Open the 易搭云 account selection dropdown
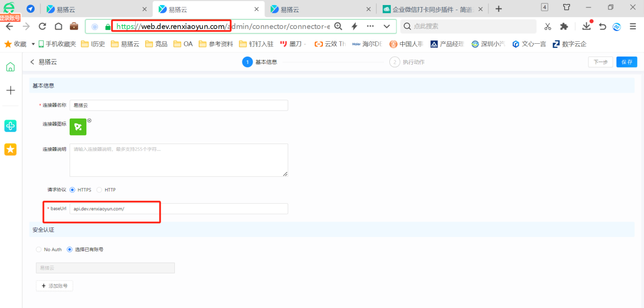Screen dimensions: 644x308 105,268
